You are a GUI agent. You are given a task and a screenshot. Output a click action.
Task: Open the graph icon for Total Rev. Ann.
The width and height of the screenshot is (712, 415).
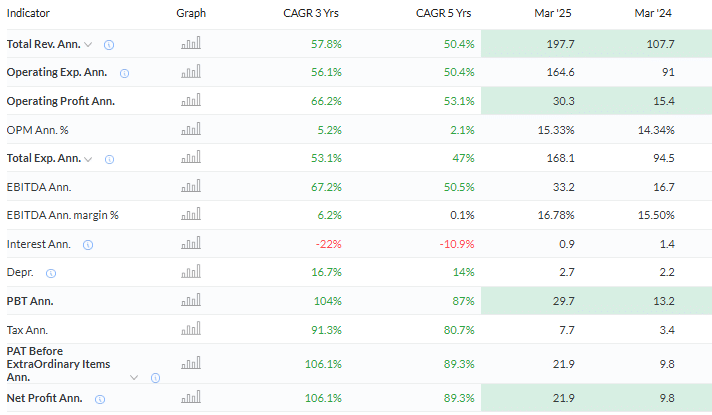point(190,44)
